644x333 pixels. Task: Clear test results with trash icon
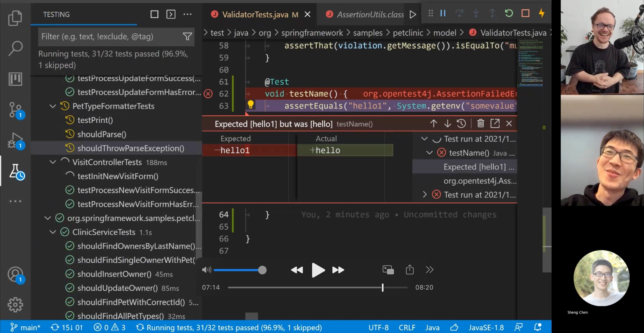pos(480,123)
